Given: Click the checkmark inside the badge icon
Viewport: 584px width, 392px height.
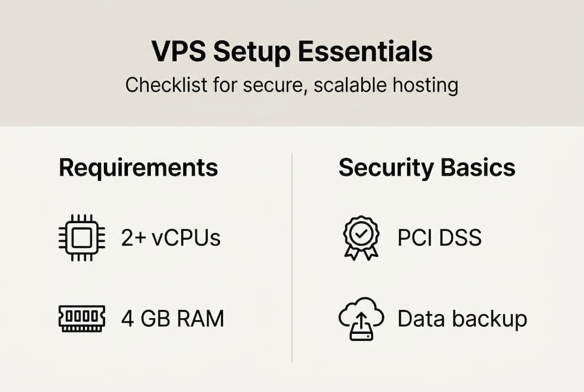Looking at the screenshot, I should tap(361, 233).
